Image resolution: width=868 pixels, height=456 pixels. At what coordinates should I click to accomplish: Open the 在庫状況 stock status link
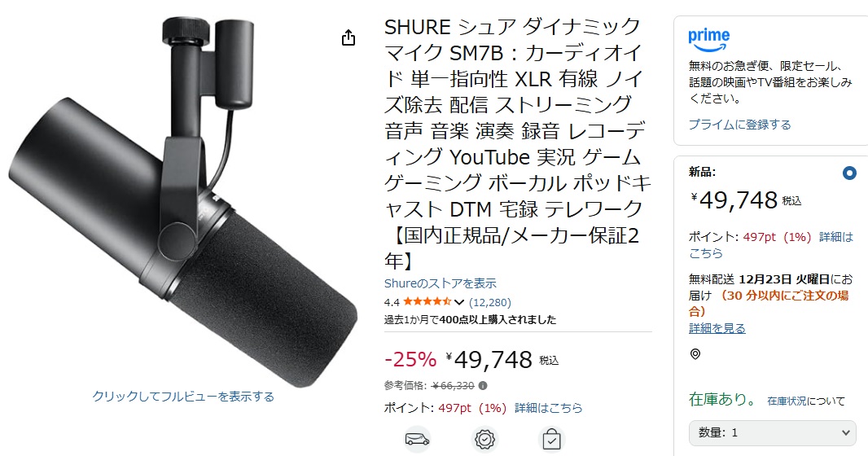point(787,401)
